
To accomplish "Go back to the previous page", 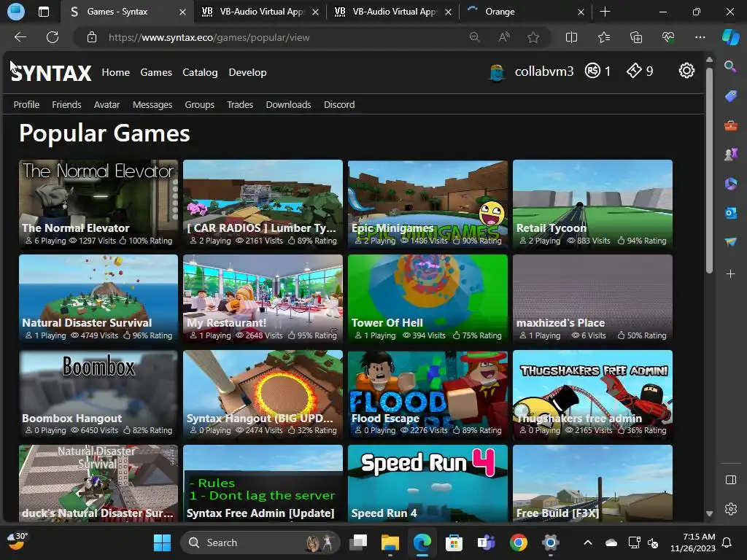I will [x=20, y=37].
